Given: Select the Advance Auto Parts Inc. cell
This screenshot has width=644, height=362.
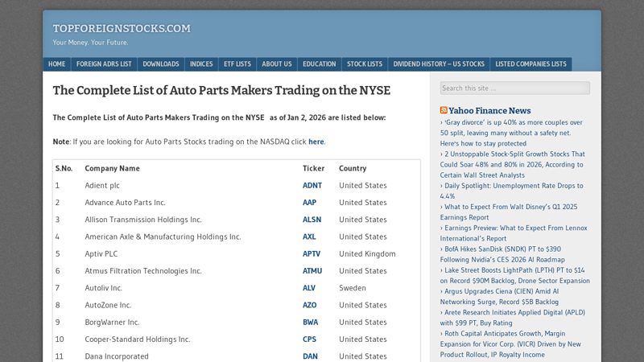Looking at the screenshot, I should [x=125, y=203].
